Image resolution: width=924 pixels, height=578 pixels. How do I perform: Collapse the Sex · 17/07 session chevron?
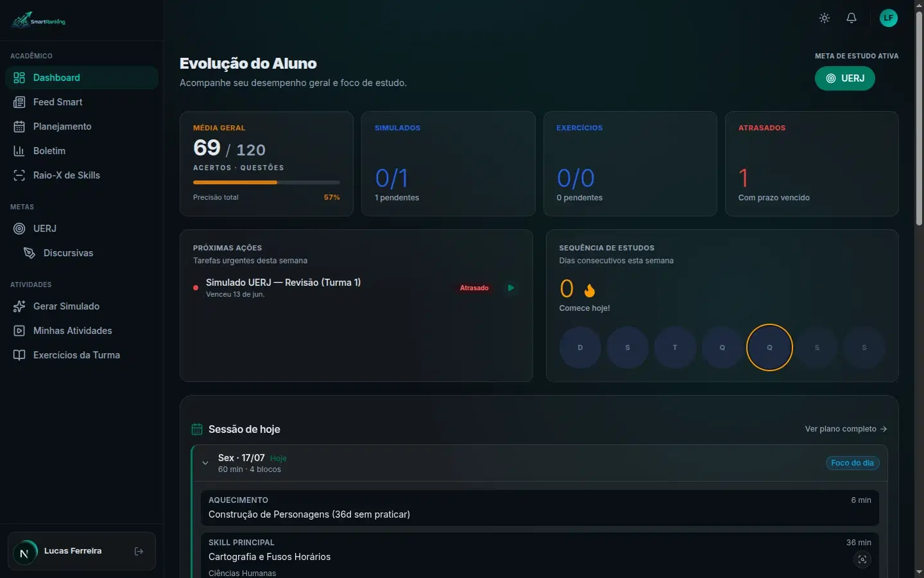205,463
